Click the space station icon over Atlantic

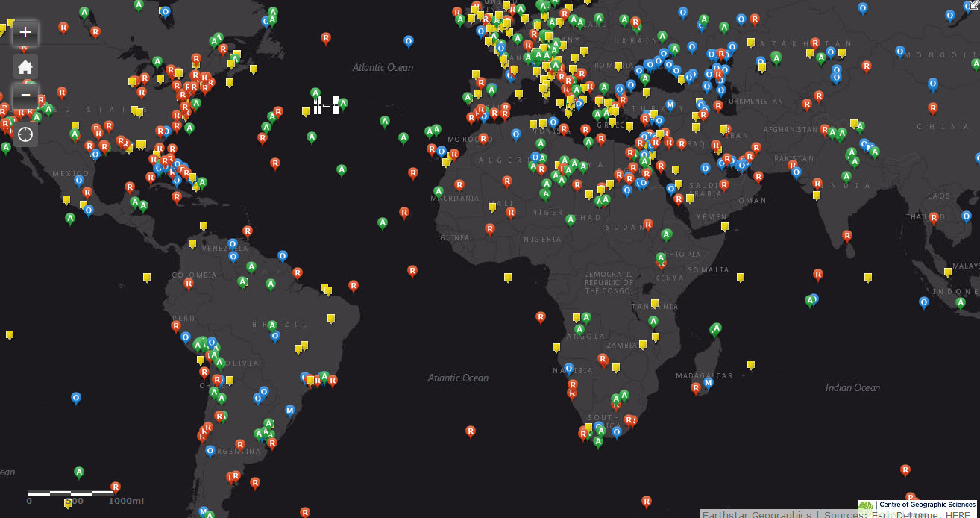click(x=327, y=105)
